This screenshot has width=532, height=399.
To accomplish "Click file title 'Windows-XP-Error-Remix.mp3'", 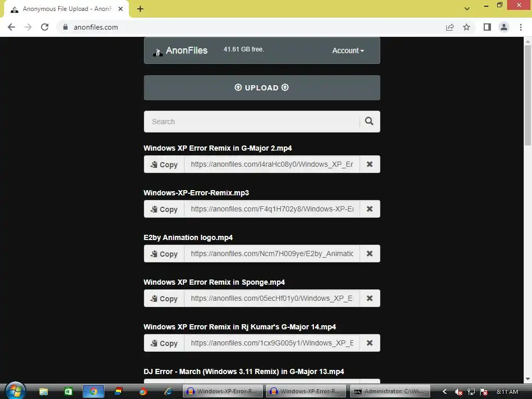I will coord(196,193).
